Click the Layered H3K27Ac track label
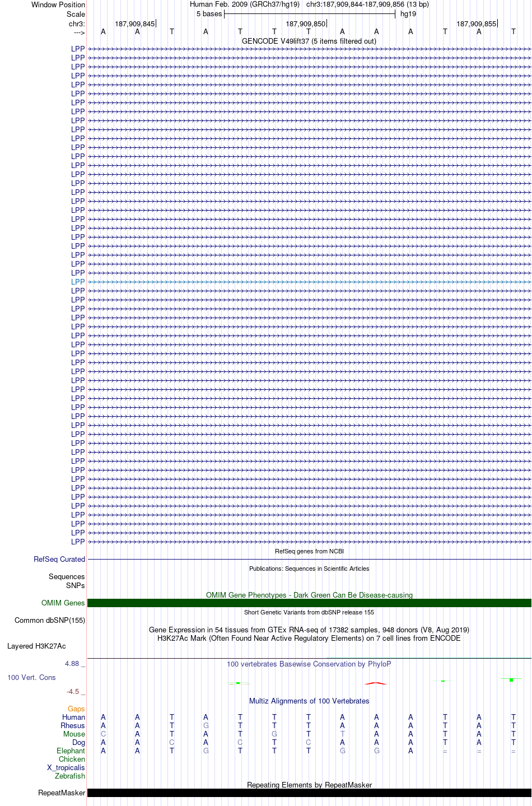Screen dimensions: 532x806 point(36,646)
